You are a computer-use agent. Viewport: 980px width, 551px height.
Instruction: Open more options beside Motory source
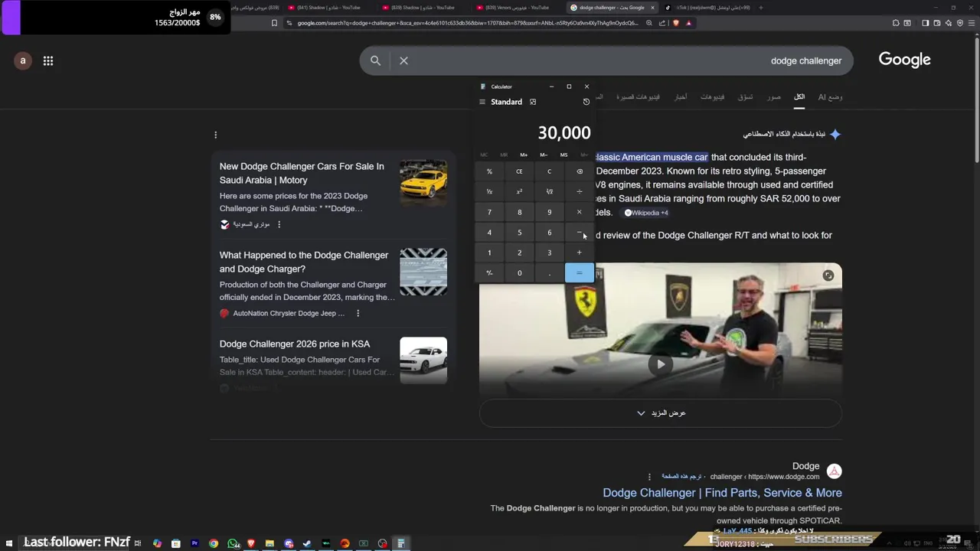pyautogui.click(x=279, y=224)
